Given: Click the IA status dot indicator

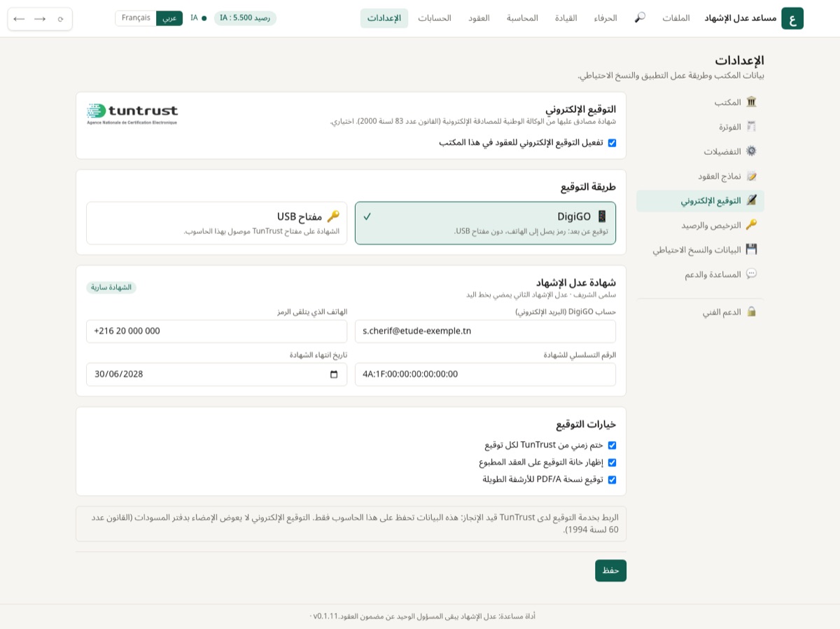Looking at the screenshot, I should tap(204, 18).
